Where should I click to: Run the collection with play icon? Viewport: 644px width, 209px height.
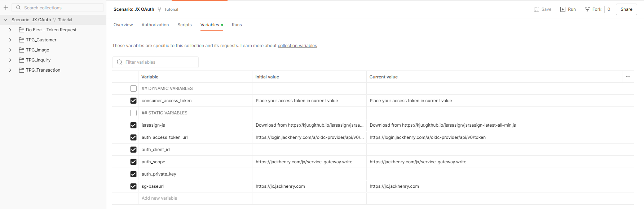click(568, 9)
